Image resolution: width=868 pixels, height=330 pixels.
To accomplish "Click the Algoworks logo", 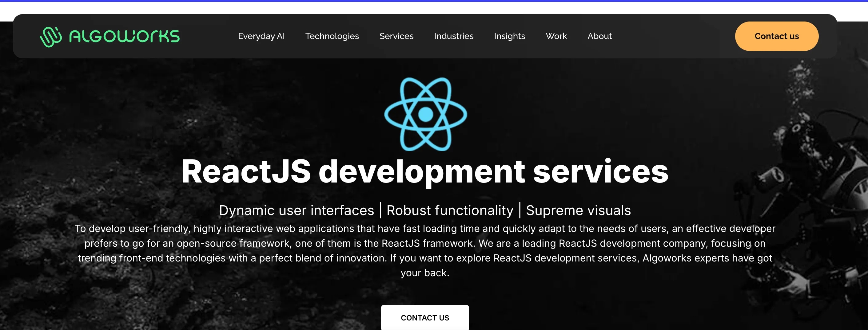I will [x=109, y=36].
